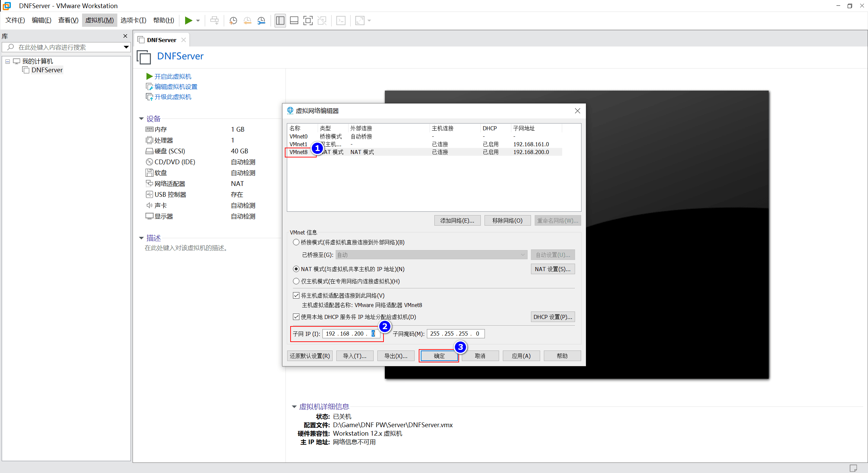Image resolution: width=868 pixels, height=473 pixels.
Task: Collapse the 设备 section
Action: 141,119
